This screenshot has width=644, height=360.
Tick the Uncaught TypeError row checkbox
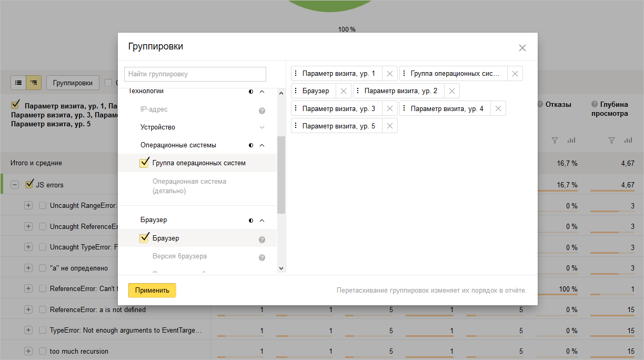[43, 247]
